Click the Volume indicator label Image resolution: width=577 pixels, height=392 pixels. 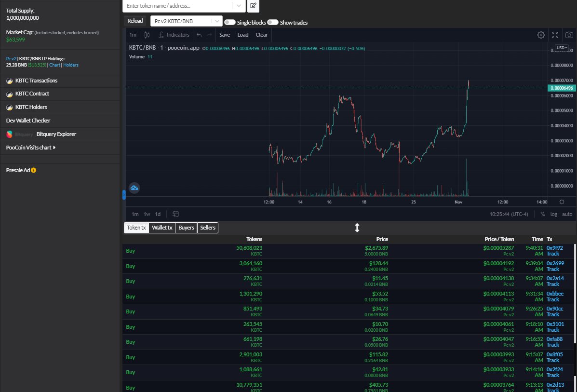(x=137, y=57)
